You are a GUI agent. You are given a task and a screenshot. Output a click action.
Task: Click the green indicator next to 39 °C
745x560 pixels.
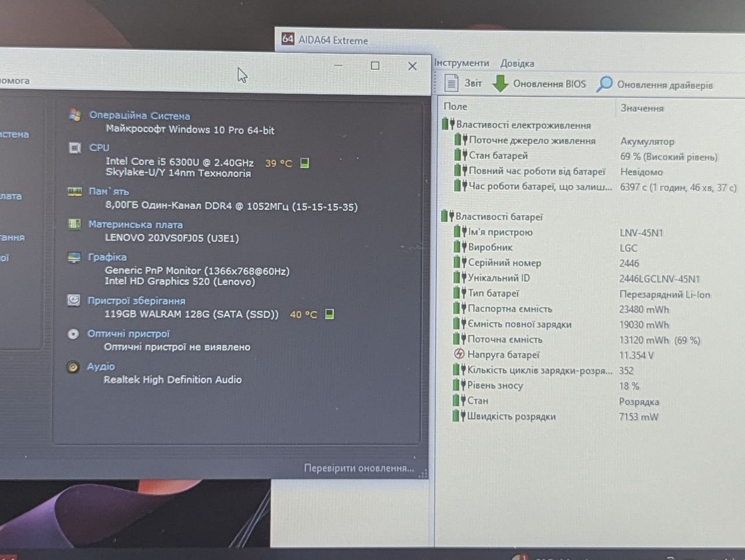coord(304,163)
